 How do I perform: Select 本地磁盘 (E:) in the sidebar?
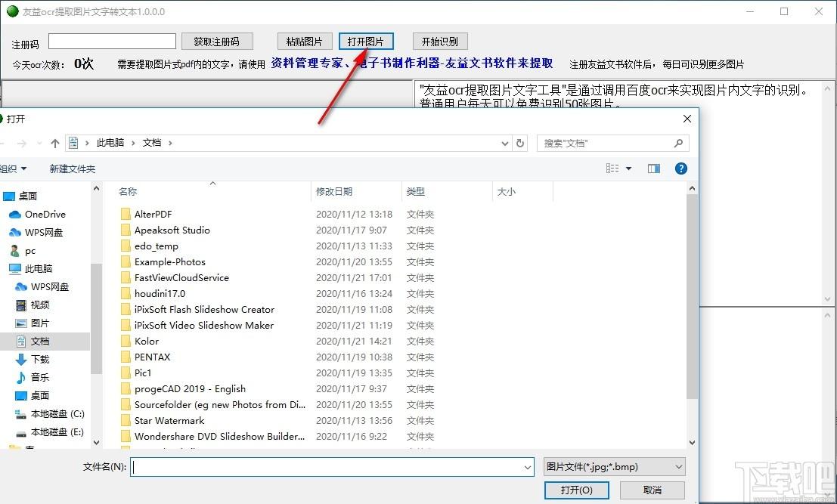click(50, 432)
